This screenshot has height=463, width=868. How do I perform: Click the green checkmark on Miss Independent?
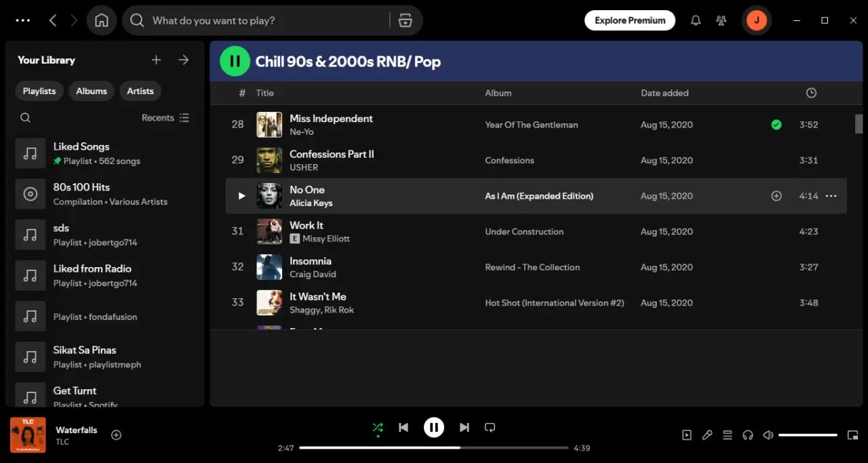[x=776, y=125]
